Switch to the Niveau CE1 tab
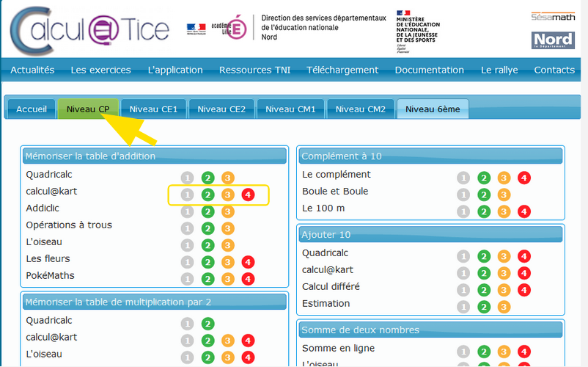The height and width of the screenshot is (367, 588). point(153,109)
